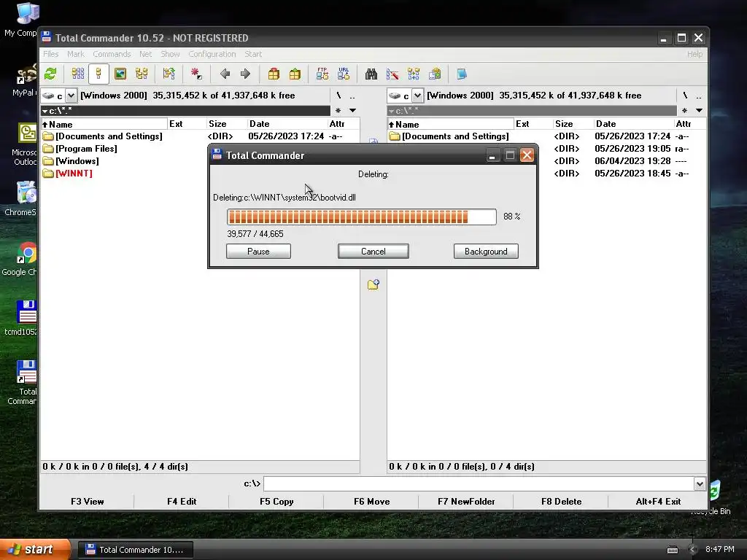Screen dimensions: 747x560
Task: Click the copy names to clipboard icon
Action: tap(435, 74)
